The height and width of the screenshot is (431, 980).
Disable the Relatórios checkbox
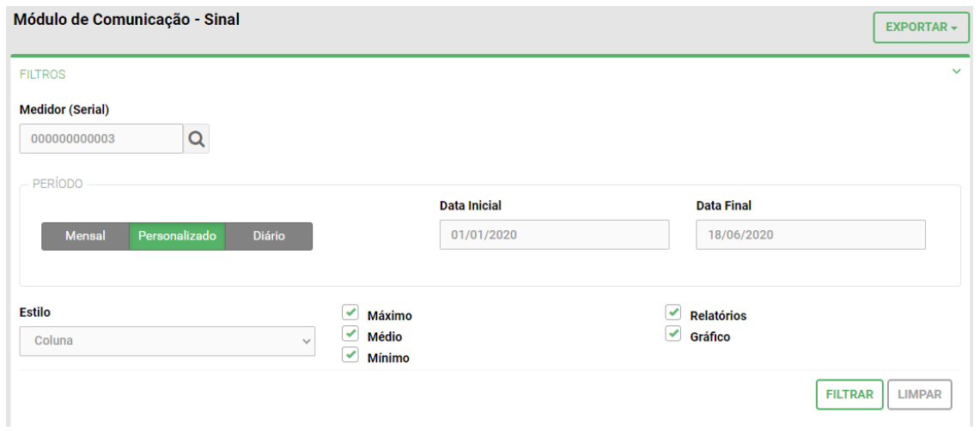pos(673,313)
